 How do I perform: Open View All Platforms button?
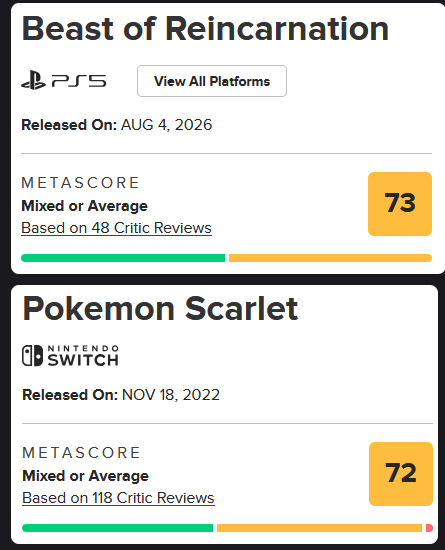coord(212,81)
